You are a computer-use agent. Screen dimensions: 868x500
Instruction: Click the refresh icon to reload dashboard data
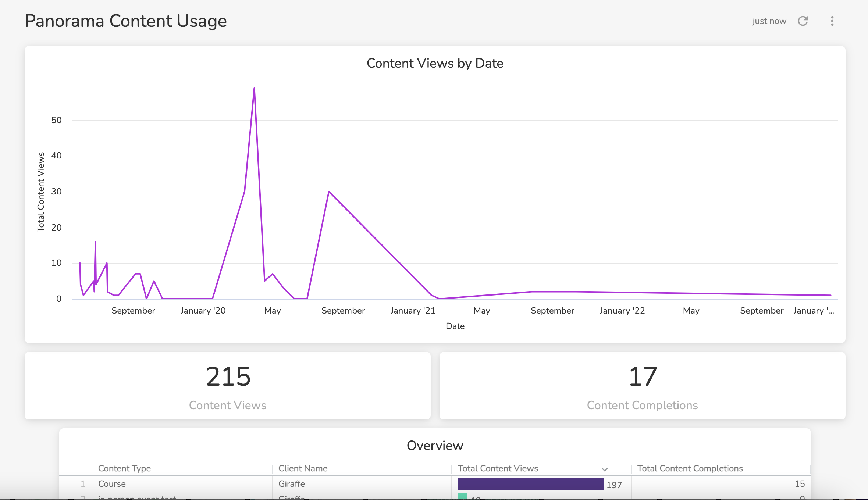(804, 21)
